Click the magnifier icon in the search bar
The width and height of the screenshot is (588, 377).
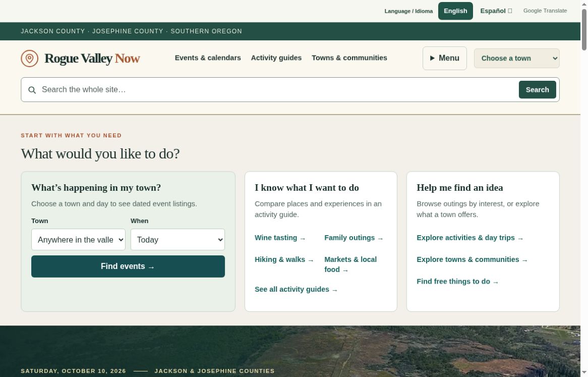pyautogui.click(x=32, y=90)
